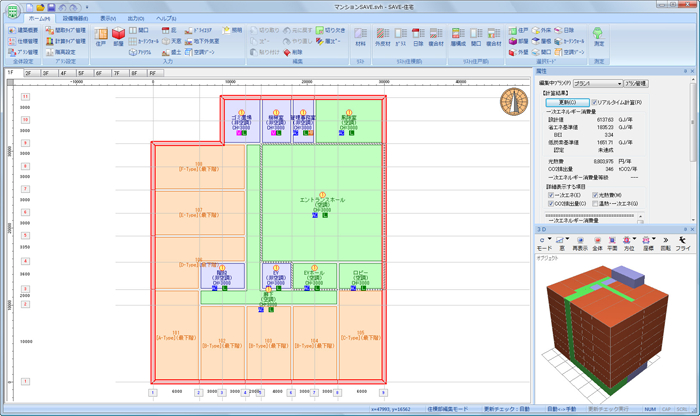The height and width of the screenshot is (416, 700).
Task: Open 階高設定 floor height settings
Action: (x=61, y=52)
